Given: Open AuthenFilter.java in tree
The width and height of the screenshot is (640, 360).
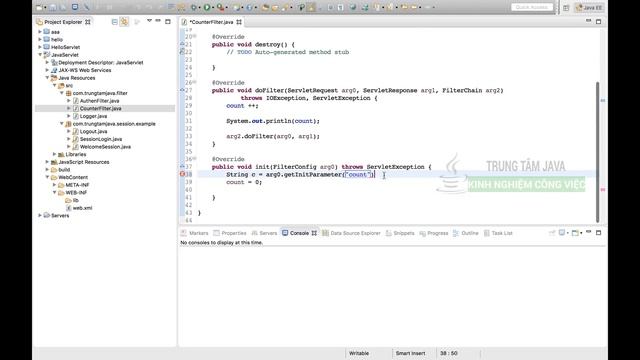Looking at the screenshot, I should tap(99, 101).
